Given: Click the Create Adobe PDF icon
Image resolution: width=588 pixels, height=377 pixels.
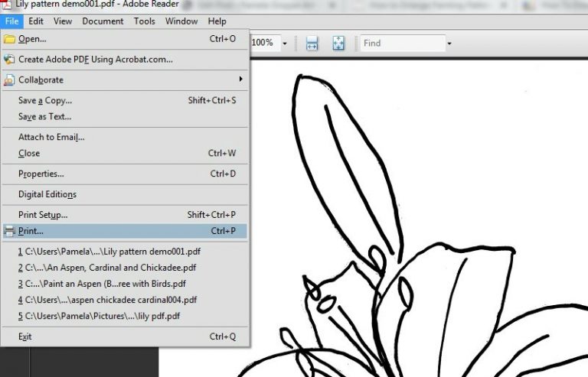Looking at the screenshot, I should pyautogui.click(x=9, y=59).
